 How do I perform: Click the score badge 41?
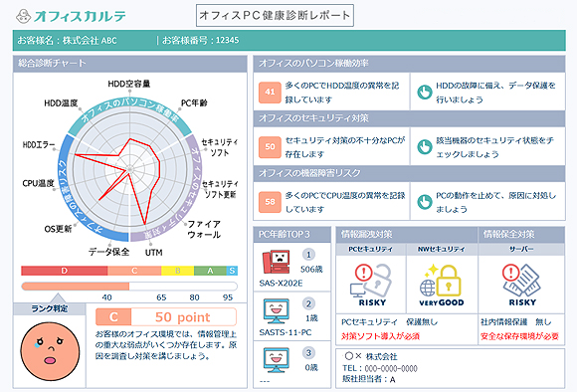coord(271,92)
